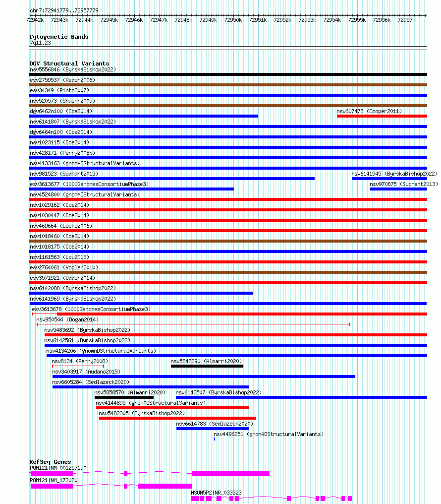Screen dimensions: 441x504
Task: Open the nsv950544 (Dogan2014) label
Action: click(67, 319)
